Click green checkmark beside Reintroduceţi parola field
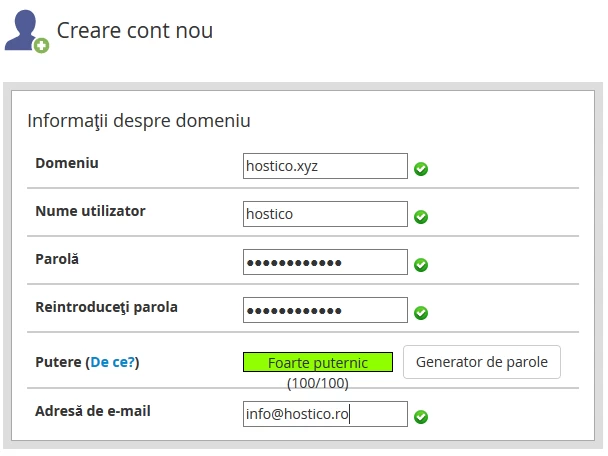Screen dimensions: 608x456 coord(421,313)
